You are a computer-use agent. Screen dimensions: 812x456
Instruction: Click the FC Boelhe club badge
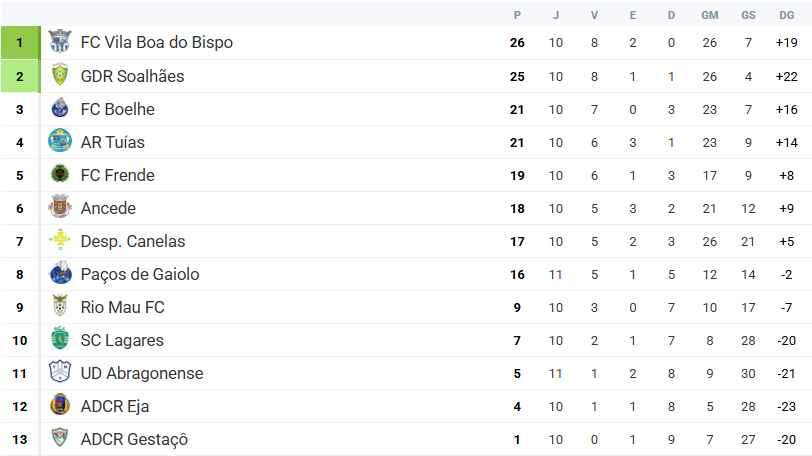click(x=60, y=109)
